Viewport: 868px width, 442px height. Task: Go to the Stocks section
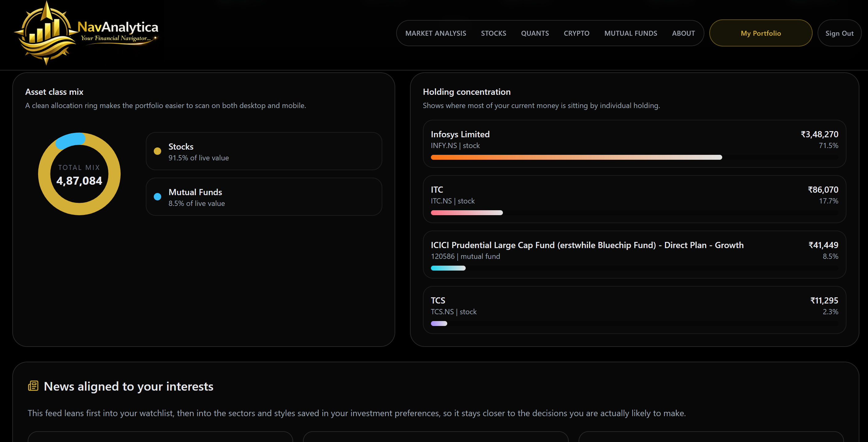click(493, 33)
